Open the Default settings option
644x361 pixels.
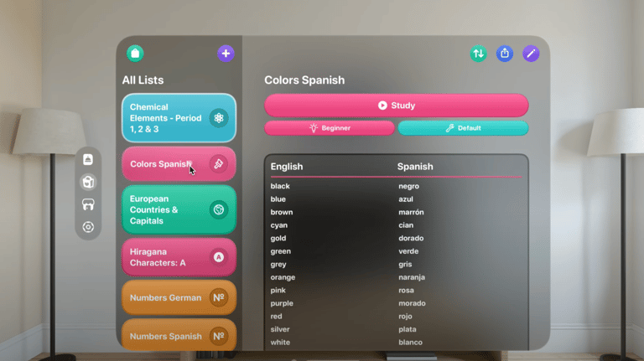point(463,128)
